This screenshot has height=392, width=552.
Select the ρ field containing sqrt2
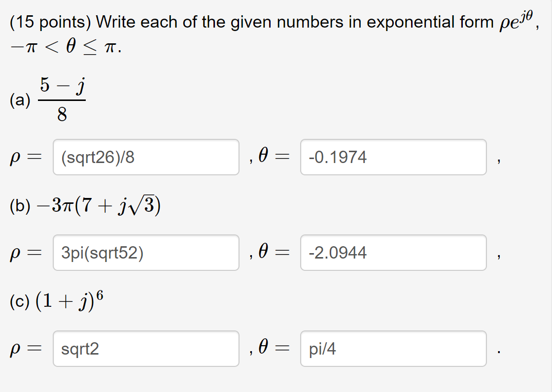tap(146, 349)
